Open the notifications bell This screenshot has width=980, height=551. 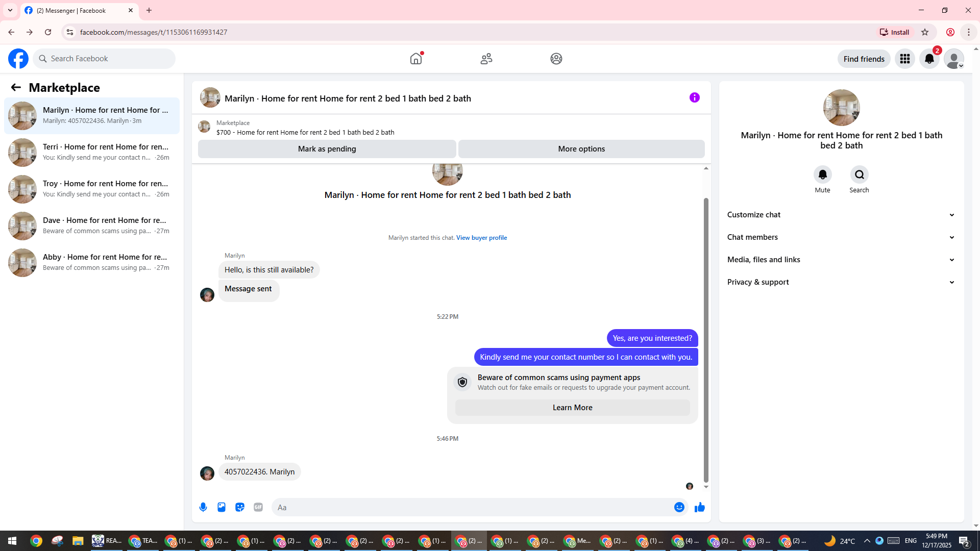(x=929, y=59)
